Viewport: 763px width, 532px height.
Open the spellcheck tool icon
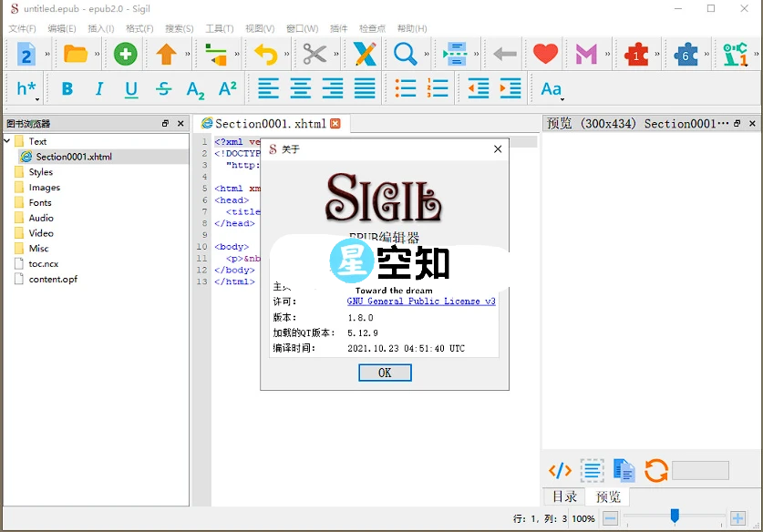[x=364, y=55]
